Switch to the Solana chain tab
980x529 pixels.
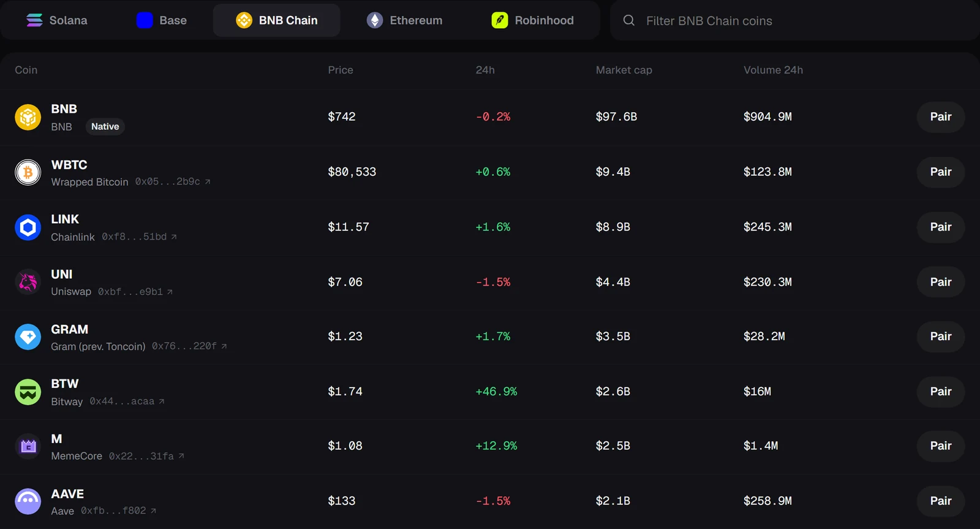(x=57, y=20)
